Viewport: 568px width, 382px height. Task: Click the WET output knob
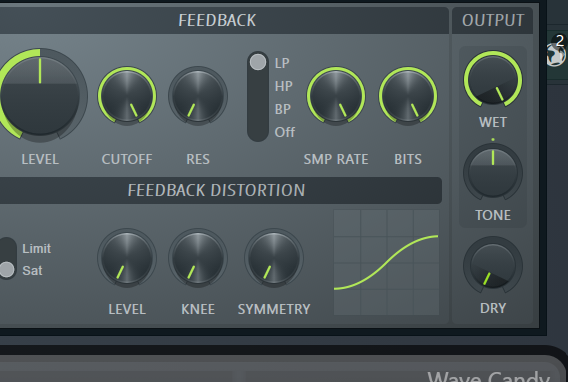tap(493, 80)
